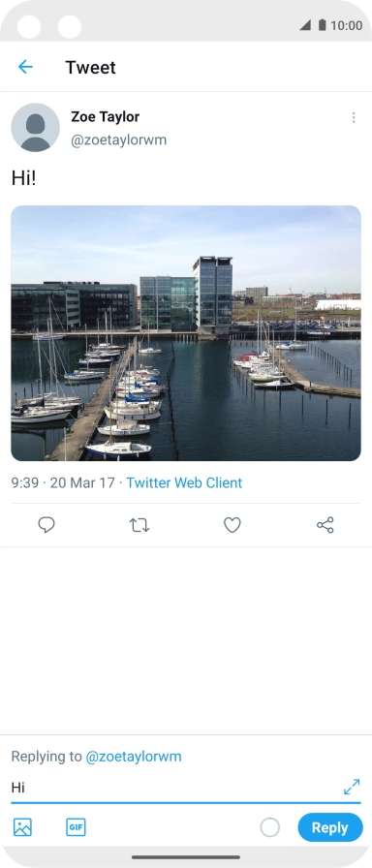
Task: Retweet Zoe Taylor's tweet
Action: click(139, 525)
